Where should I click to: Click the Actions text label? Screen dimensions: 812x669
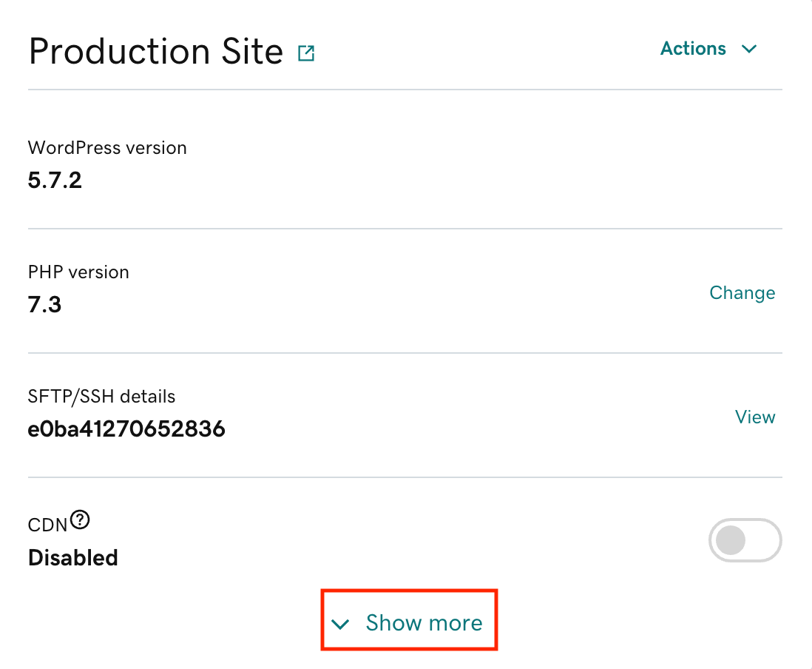click(693, 49)
